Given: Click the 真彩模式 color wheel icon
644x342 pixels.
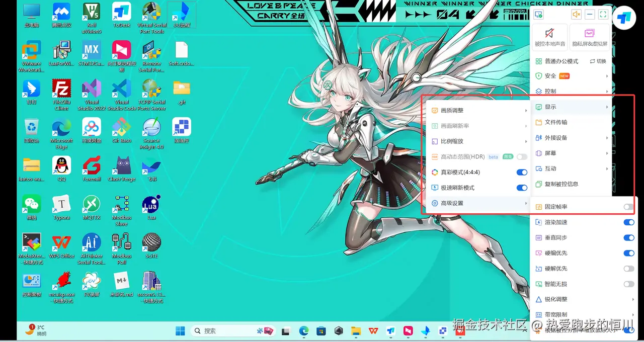Looking at the screenshot, I should [435, 173].
